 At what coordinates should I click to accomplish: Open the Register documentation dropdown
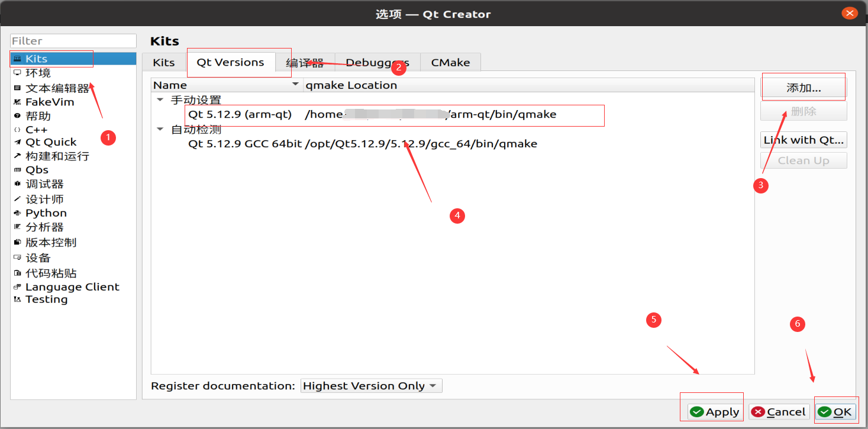point(371,386)
